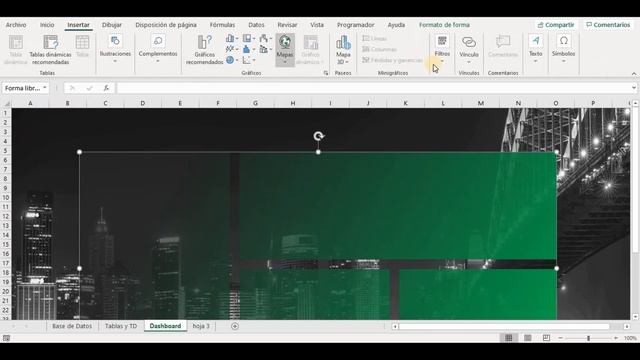Viewport: 640px width, 360px height.
Task: Switch to Normal view in status bar
Action: (509, 338)
